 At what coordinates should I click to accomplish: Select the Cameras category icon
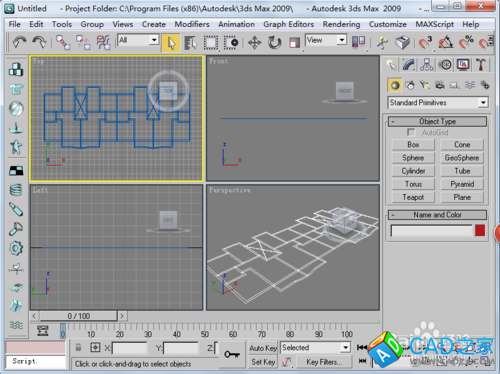tap(440, 85)
